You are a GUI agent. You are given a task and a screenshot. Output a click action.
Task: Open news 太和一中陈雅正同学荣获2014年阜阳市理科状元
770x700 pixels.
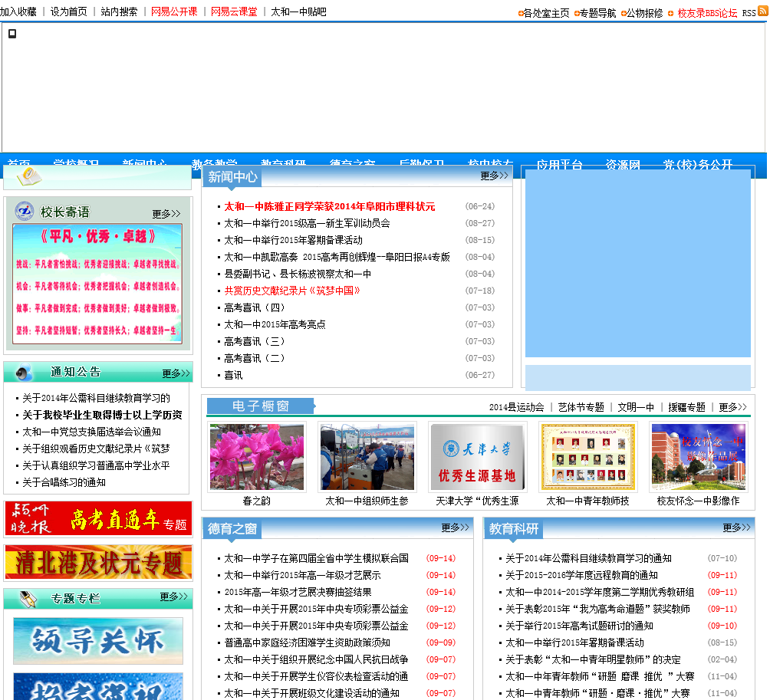(x=330, y=207)
